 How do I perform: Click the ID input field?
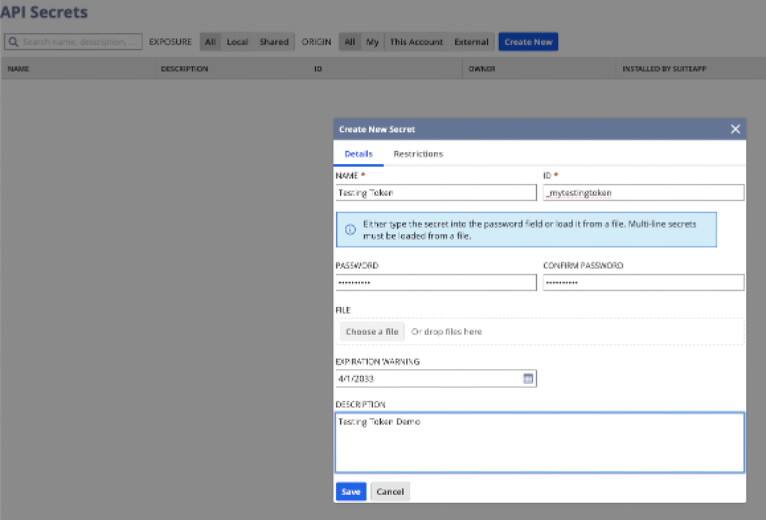click(643, 193)
